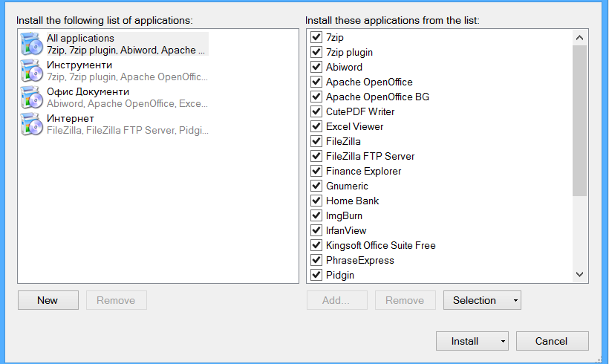Open the Install button dropdown arrow
This screenshot has height=364, width=609.
click(x=503, y=342)
